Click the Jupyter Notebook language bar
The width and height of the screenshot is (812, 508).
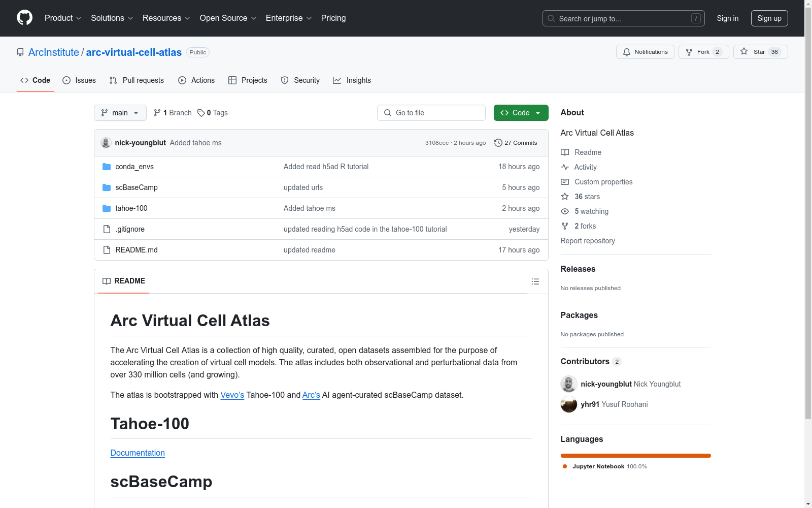[x=635, y=456]
